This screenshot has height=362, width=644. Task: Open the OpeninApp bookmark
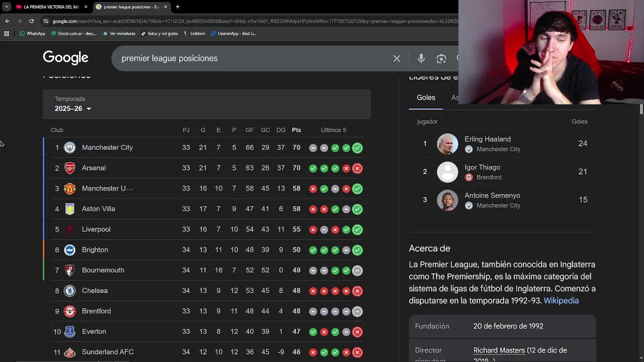233,34
